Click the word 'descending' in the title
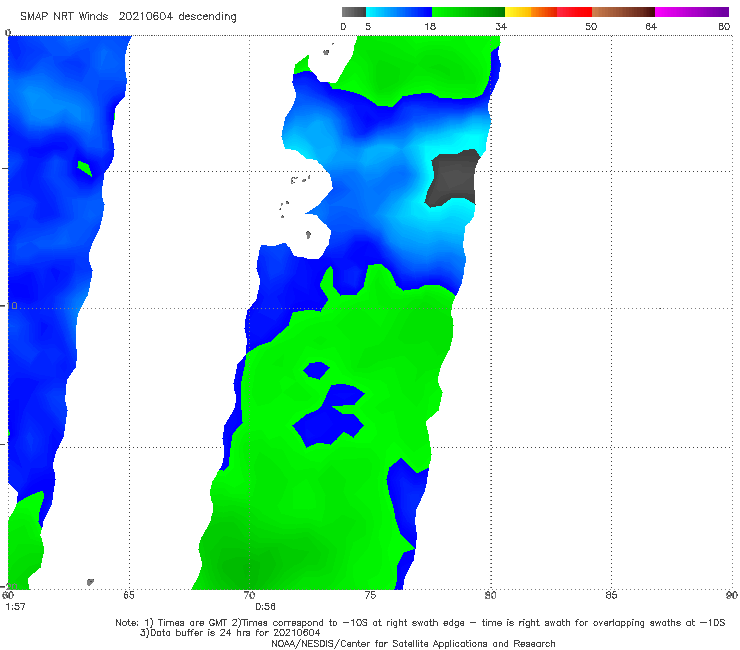This screenshot has height=650, width=740. coord(207,17)
